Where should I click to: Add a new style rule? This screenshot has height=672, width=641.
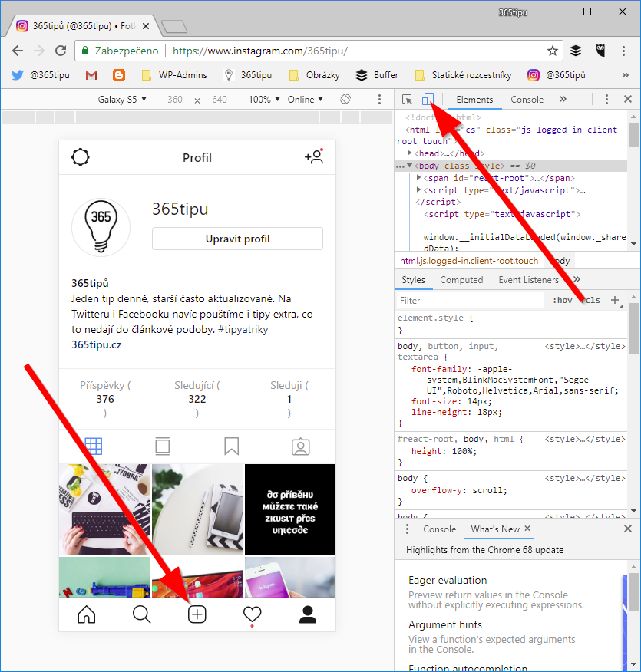click(x=615, y=300)
